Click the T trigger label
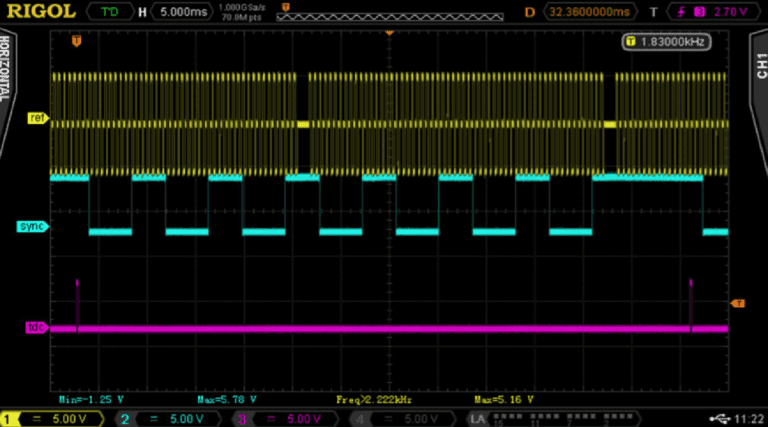This screenshot has height=427, width=768. 653,12
